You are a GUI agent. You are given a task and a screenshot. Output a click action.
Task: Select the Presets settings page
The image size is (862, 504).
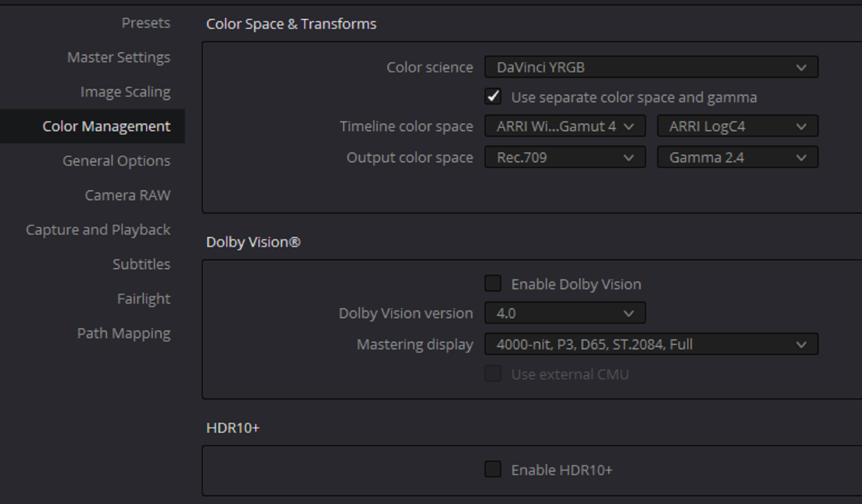point(145,23)
